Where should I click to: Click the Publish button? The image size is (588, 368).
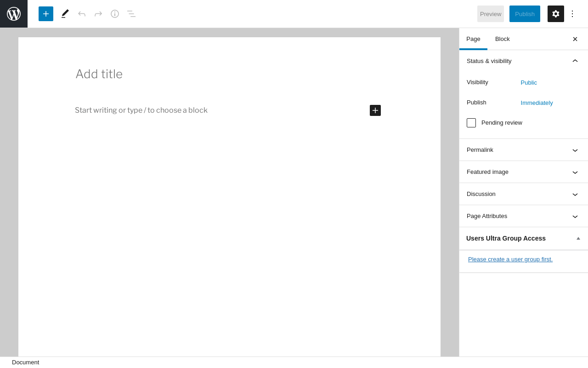click(x=525, y=14)
